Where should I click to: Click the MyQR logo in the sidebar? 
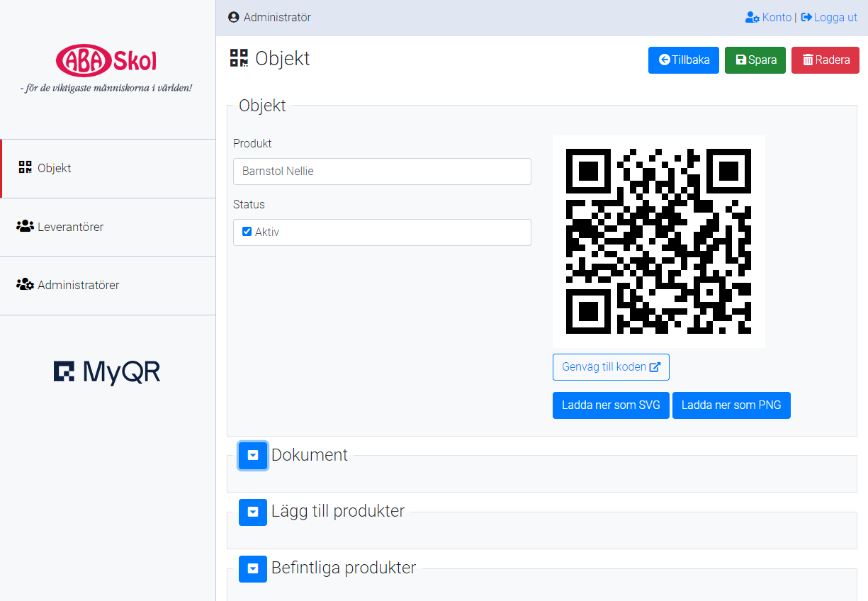107,373
